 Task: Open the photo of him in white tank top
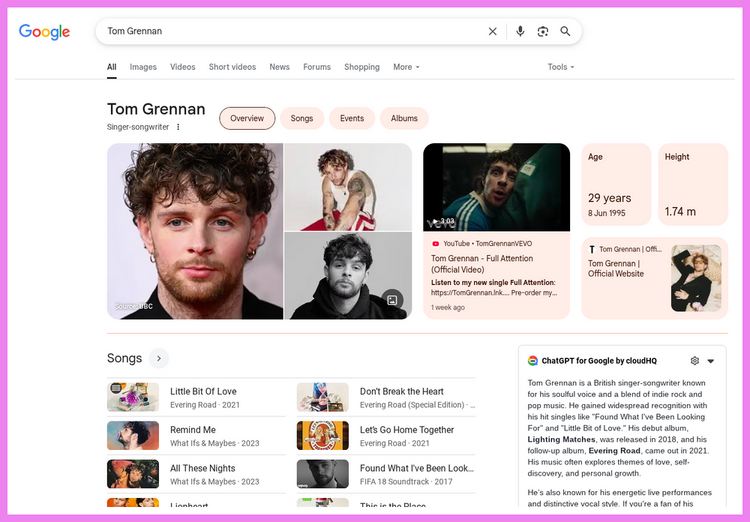tap(348, 187)
